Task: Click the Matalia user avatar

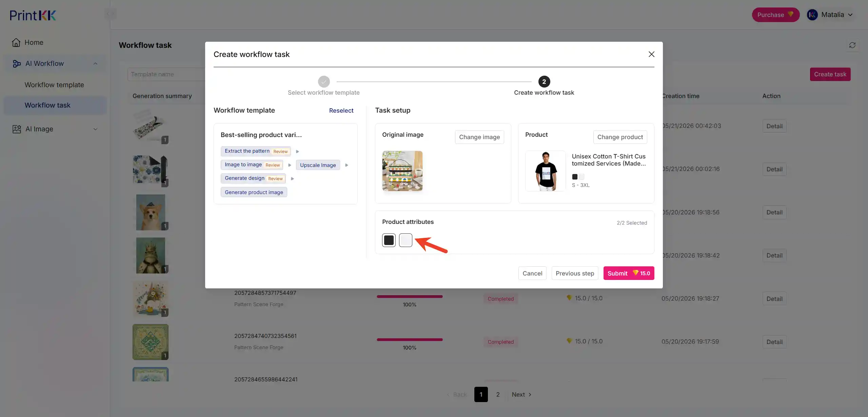Action: (x=812, y=15)
